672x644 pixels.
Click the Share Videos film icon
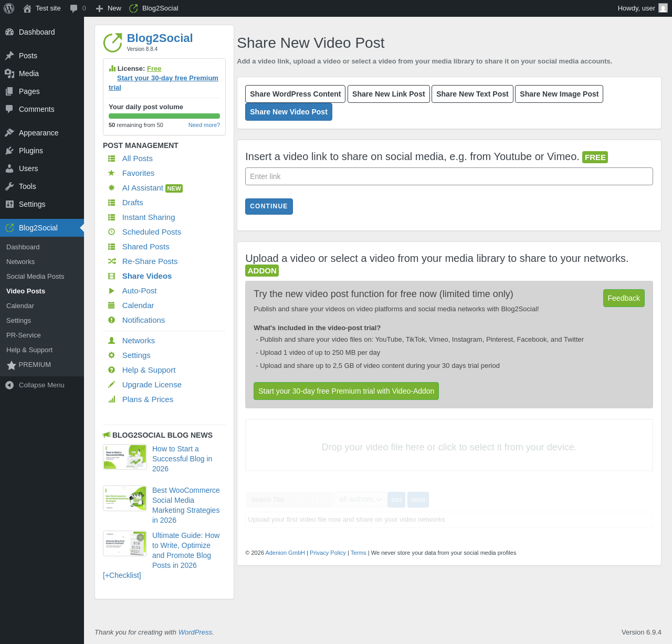coord(111,276)
